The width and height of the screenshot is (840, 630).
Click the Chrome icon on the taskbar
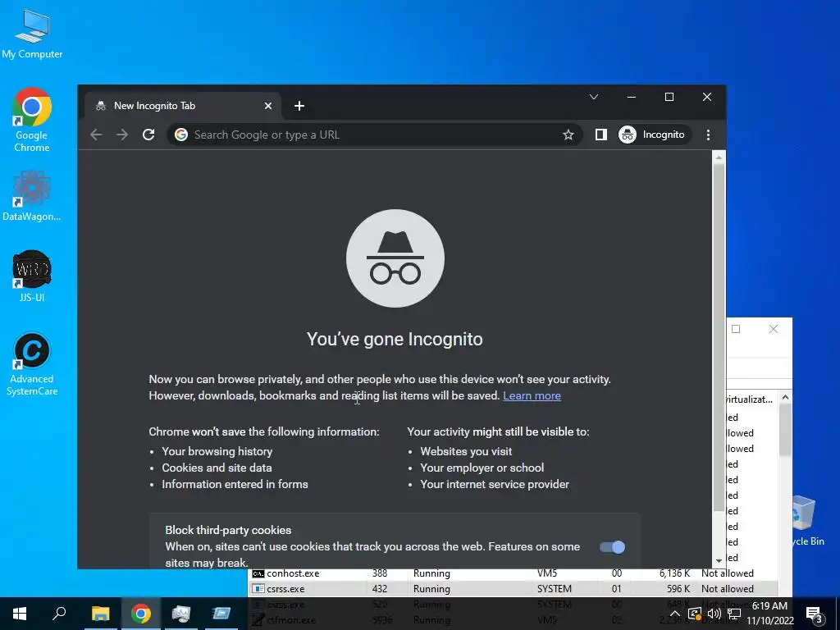140,614
